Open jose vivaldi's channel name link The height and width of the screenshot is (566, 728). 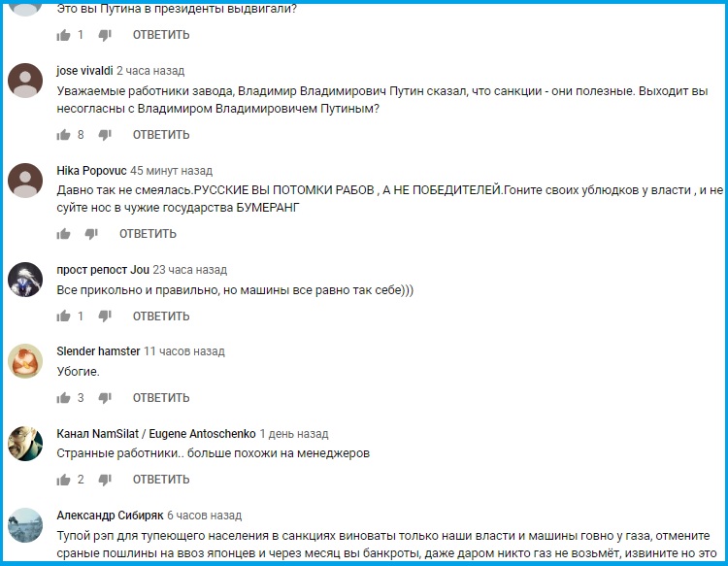(84, 71)
